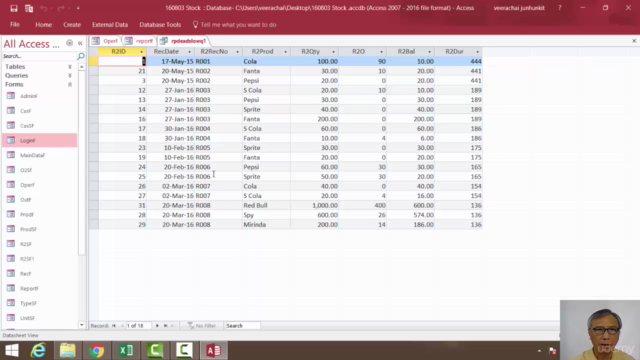
Task: Open the R2Qty column filter dropdown
Action: pos(333,52)
